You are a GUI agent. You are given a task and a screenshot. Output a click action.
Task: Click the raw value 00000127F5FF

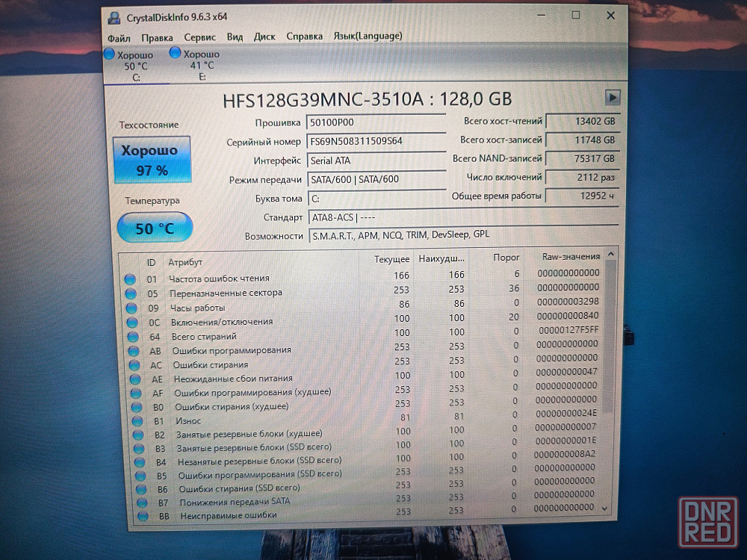(x=568, y=330)
